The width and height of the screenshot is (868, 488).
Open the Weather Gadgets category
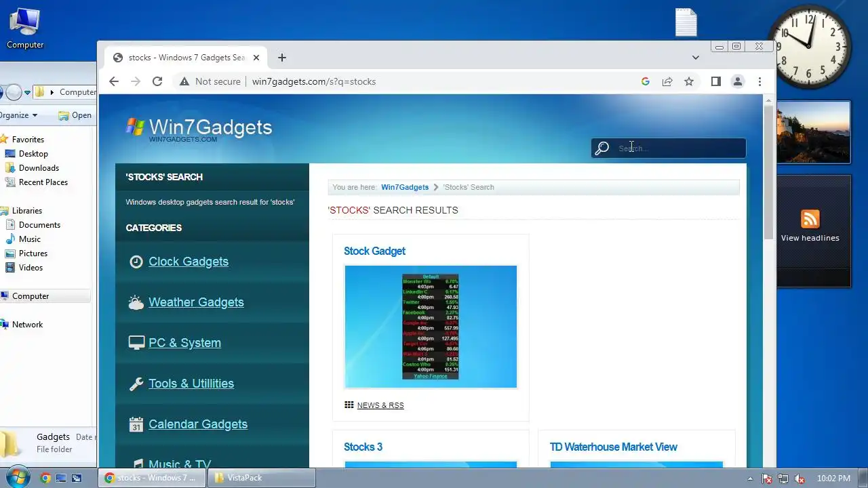pos(196,302)
